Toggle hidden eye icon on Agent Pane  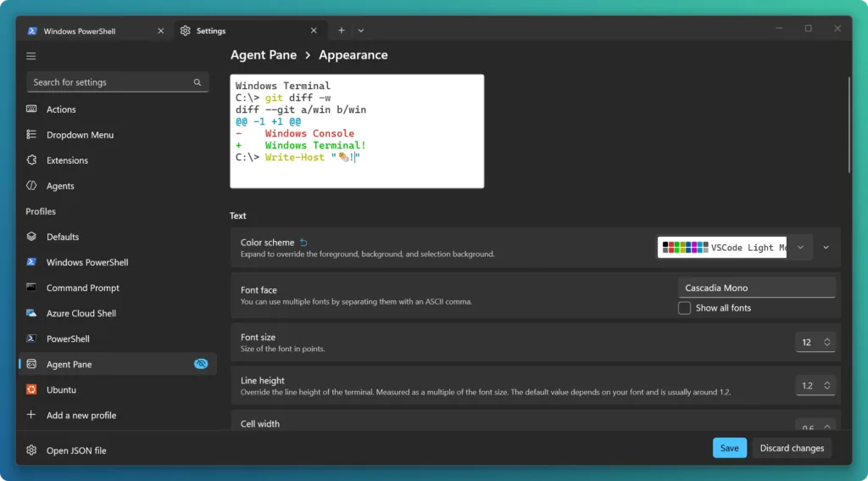pyautogui.click(x=201, y=364)
